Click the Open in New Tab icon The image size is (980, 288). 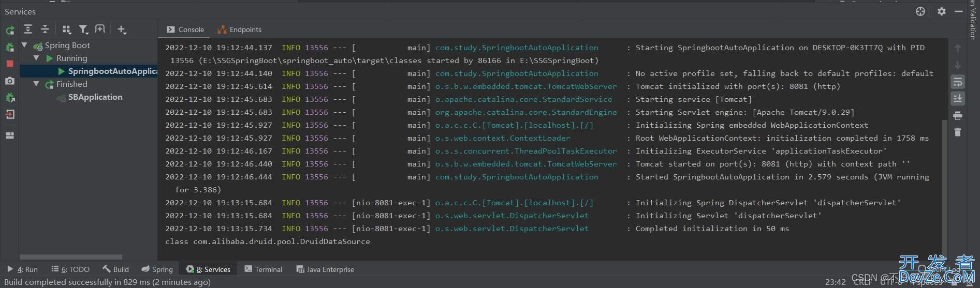[x=100, y=29]
